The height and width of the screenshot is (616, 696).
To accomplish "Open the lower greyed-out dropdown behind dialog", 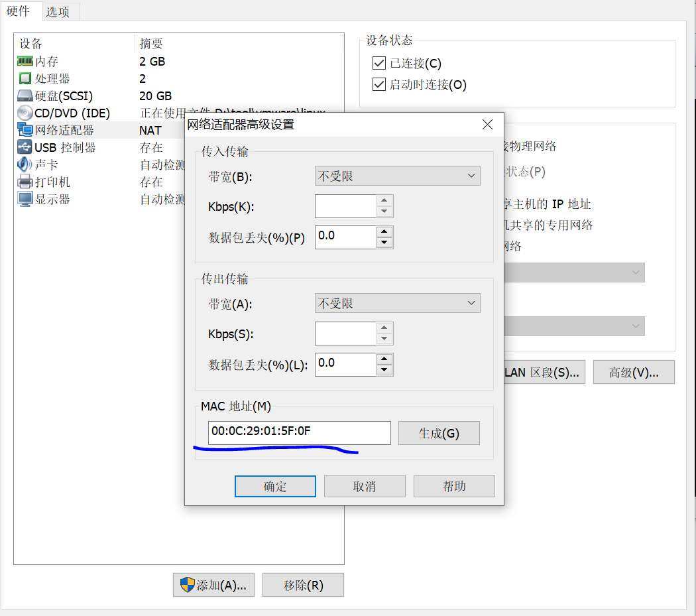I will pyautogui.click(x=574, y=326).
